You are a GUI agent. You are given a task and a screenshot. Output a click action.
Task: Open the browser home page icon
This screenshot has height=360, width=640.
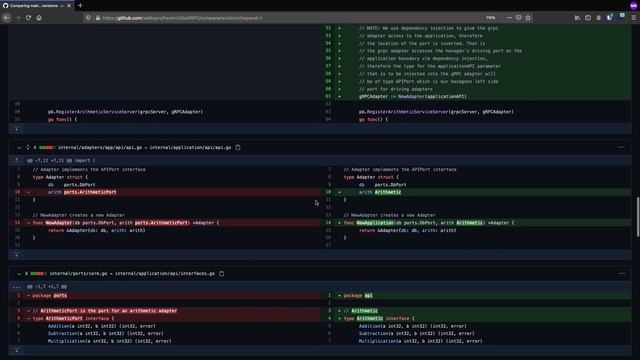tap(39, 18)
